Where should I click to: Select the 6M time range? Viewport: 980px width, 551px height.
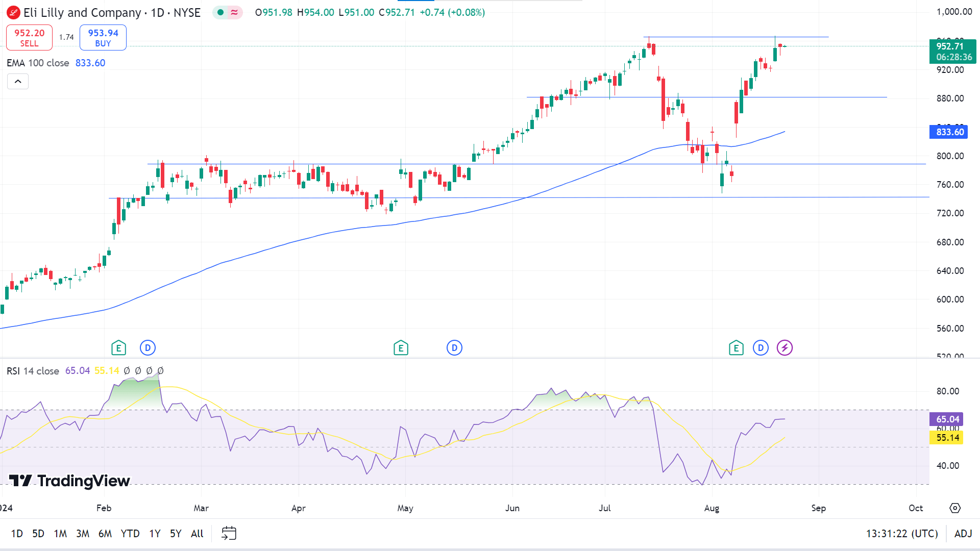[x=105, y=534]
